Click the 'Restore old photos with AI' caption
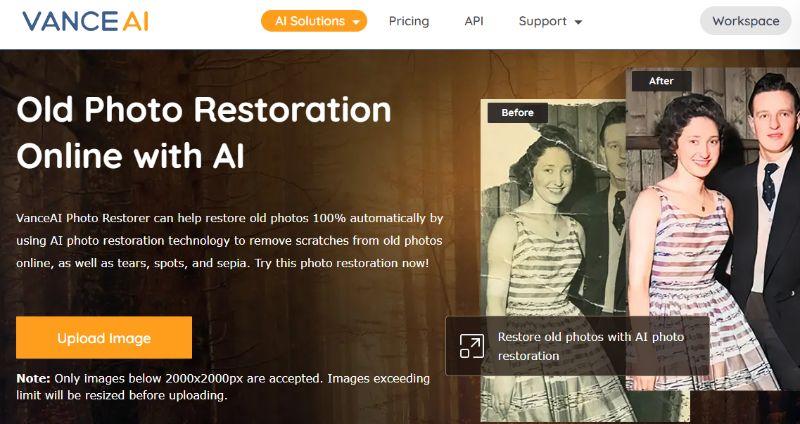 [x=591, y=346]
